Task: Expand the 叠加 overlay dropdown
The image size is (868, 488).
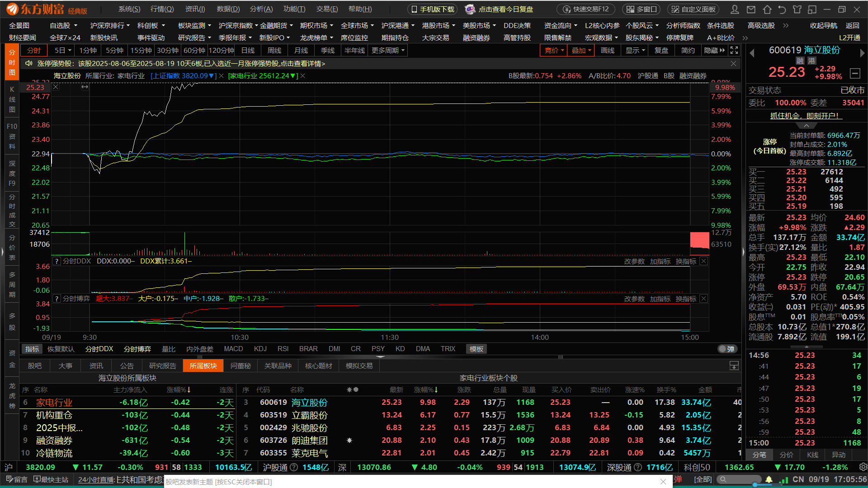Action: pos(580,50)
